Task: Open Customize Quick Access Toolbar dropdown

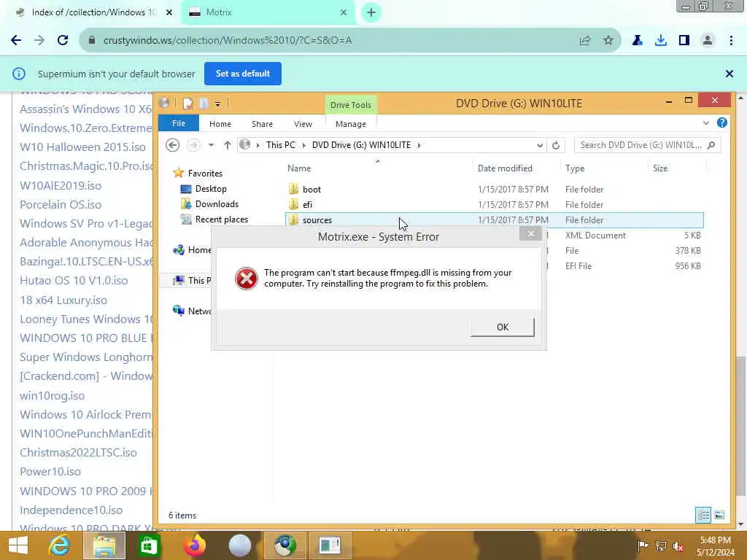Action: point(217,104)
